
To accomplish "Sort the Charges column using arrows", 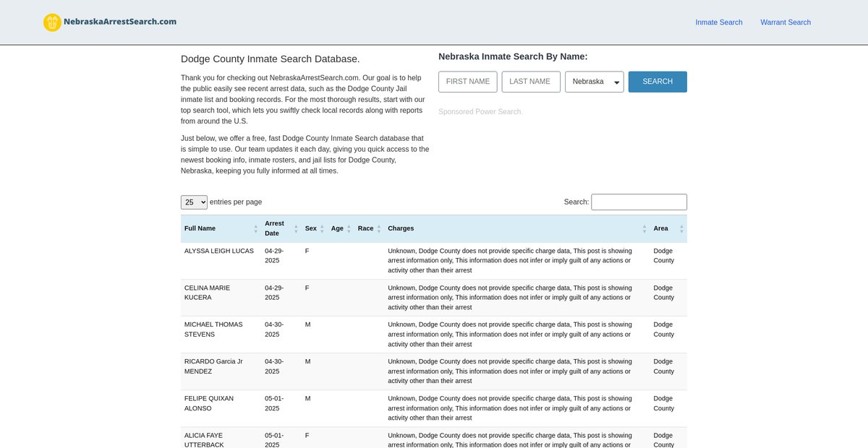I will [644, 228].
